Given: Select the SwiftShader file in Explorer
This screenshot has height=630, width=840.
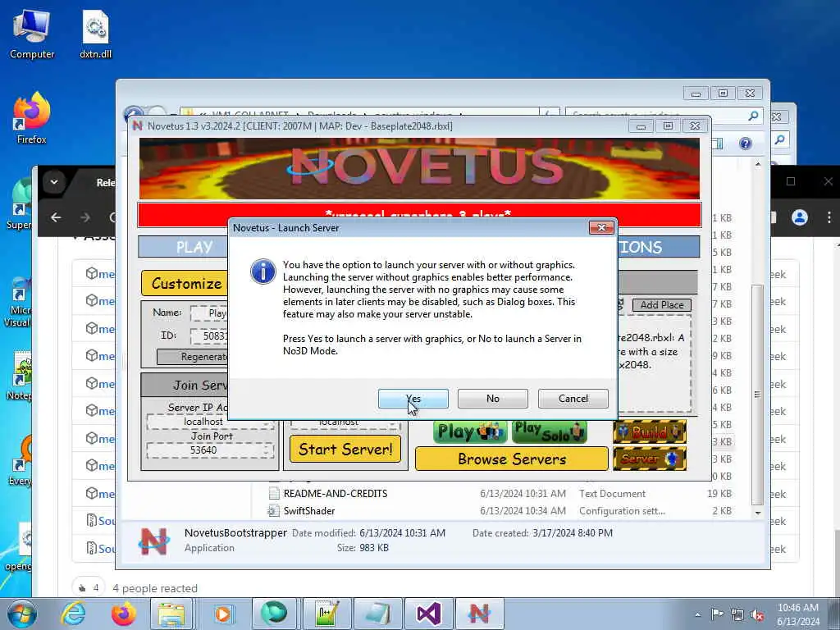Looking at the screenshot, I should pyautogui.click(x=309, y=511).
